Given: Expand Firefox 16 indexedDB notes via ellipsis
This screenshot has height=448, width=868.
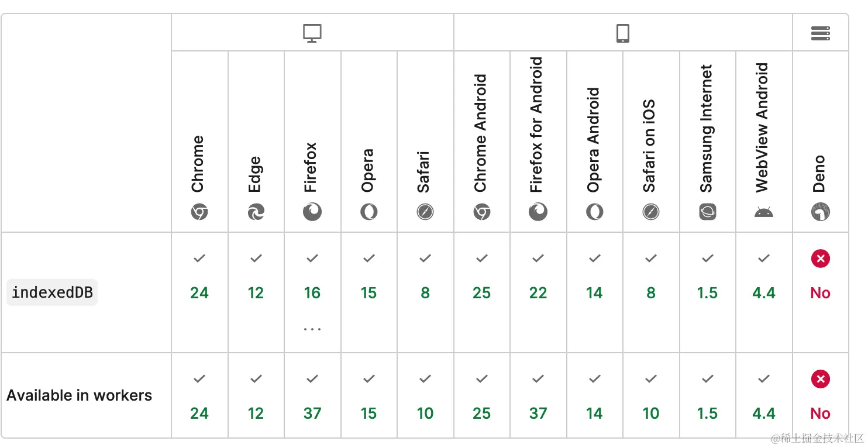Looking at the screenshot, I should pyautogui.click(x=312, y=329).
